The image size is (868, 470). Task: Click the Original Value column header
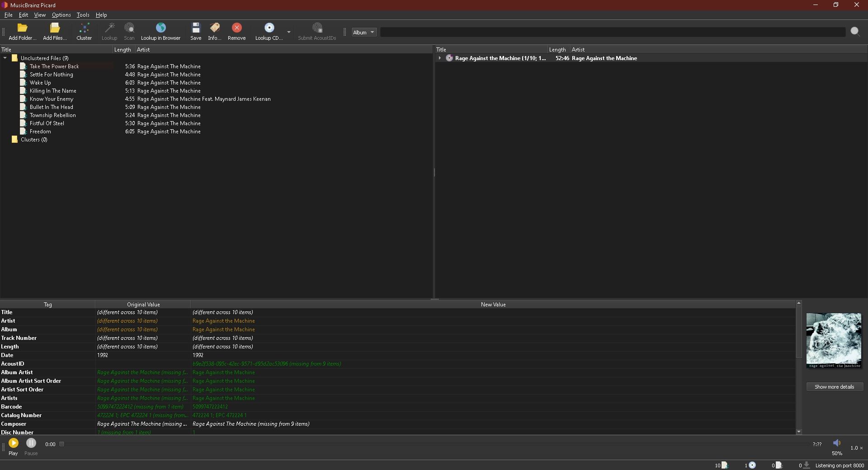(x=143, y=305)
